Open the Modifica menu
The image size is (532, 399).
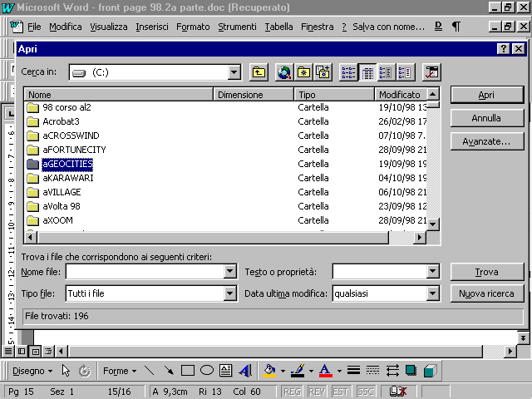pos(66,27)
